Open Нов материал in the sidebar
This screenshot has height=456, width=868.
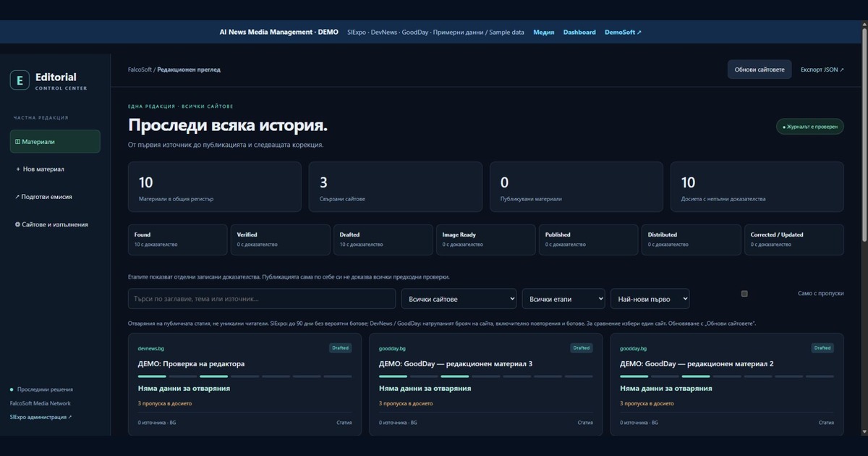(x=55, y=169)
